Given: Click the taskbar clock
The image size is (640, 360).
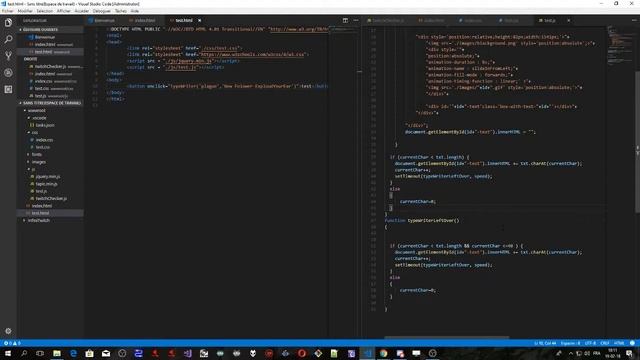Looking at the screenshot, I should (x=613, y=353).
